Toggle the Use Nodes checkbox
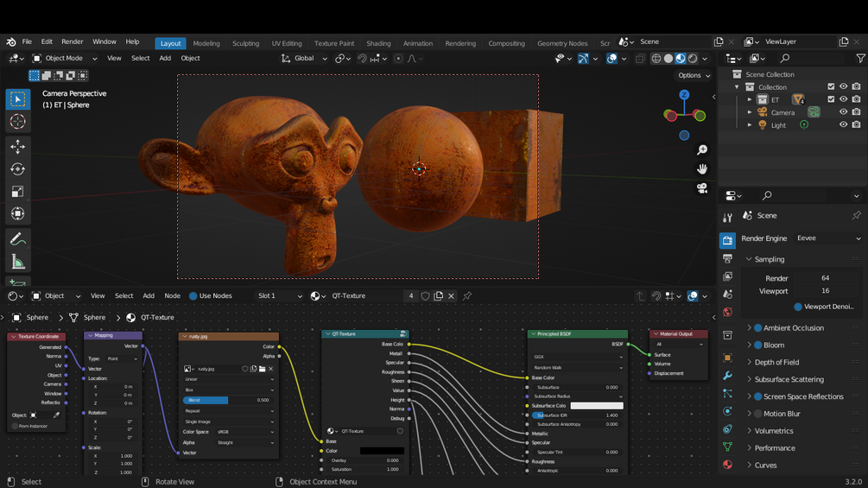 [x=192, y=296]
